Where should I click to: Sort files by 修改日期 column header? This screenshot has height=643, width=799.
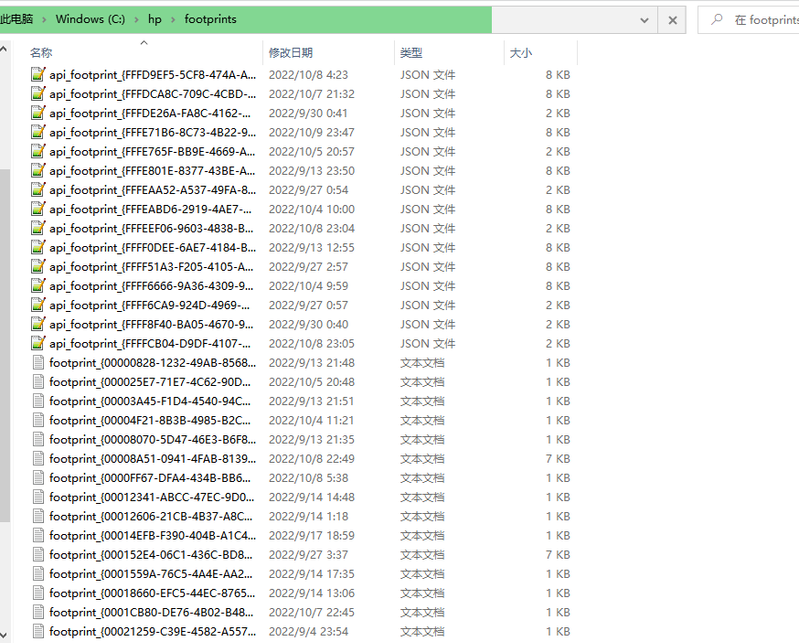(290, 53)
